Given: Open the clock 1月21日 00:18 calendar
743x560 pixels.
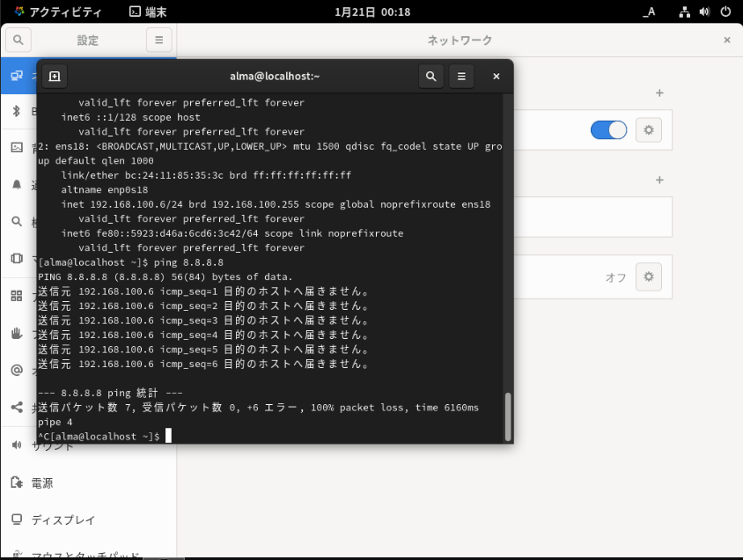Looking at the screenshot, I should [x=372, y=11].
